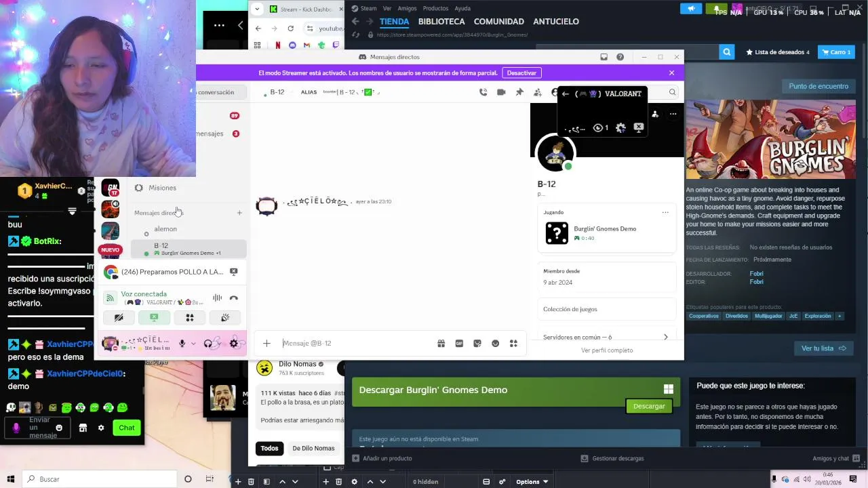Open the gift icon in Discord message bar
This screenshot has width=868, height=488.
pos(441,343)
